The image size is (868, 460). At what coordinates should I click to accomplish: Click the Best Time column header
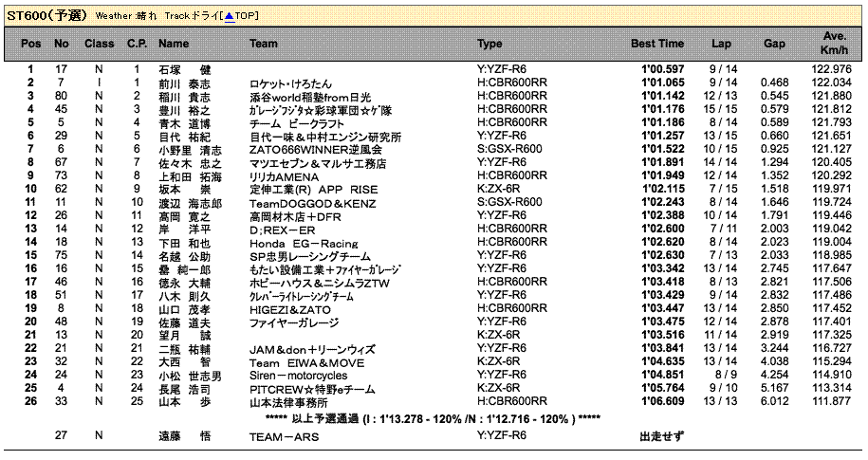[x=657, y=44]
